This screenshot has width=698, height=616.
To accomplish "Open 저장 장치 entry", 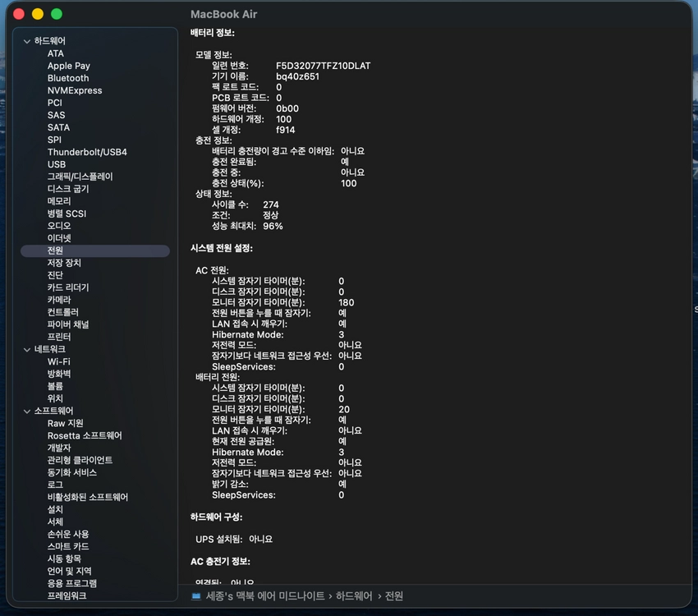I will click(x=64, y=263).
